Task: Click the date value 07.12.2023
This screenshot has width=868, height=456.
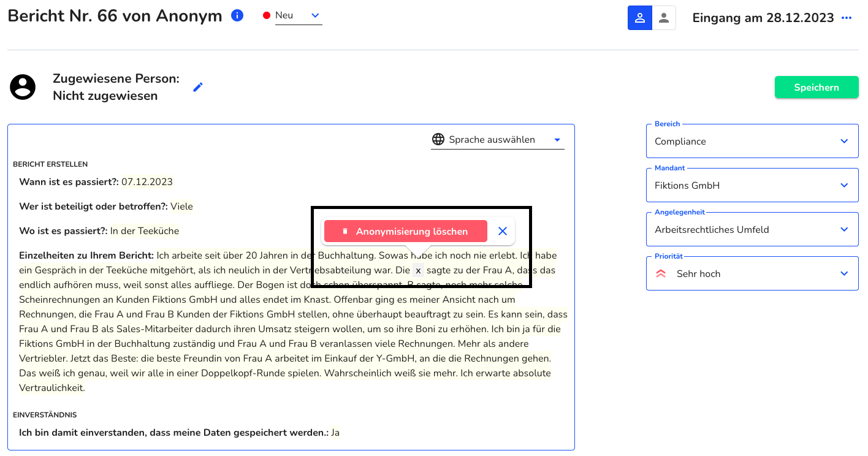Action: pos(147,182)
